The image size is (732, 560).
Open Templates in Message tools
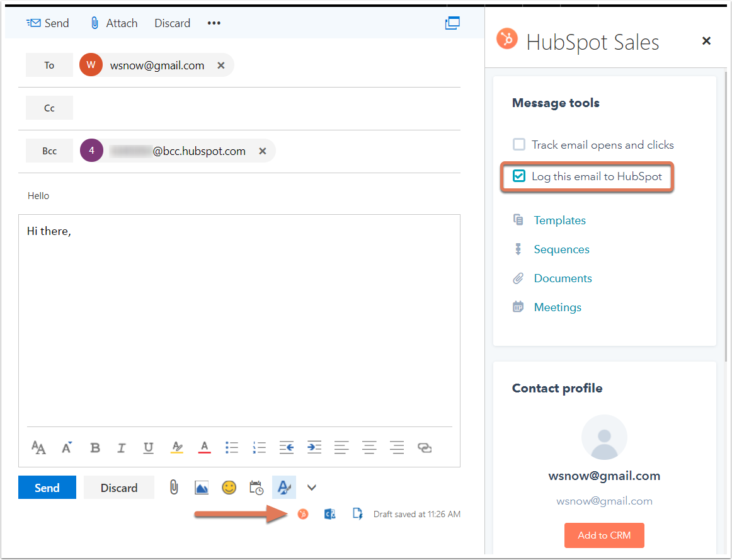point(560,220)
